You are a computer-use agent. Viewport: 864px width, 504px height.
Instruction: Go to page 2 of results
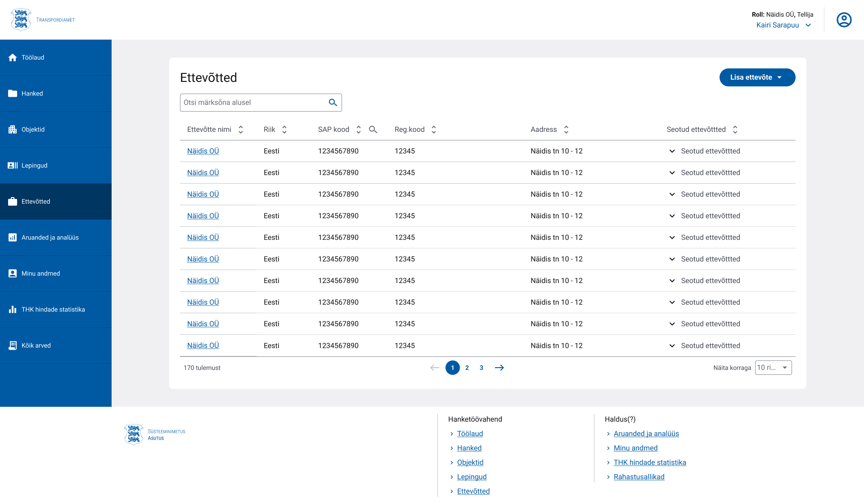point(467,368)
